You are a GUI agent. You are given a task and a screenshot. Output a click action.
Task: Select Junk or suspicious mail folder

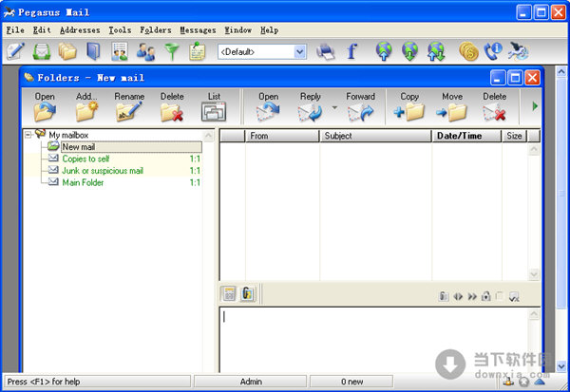[x=103, y=171]
